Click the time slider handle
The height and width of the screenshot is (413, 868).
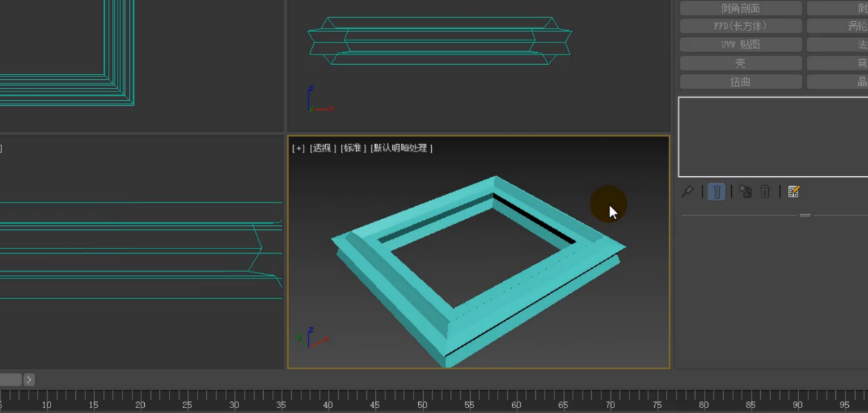click(10, 380)
